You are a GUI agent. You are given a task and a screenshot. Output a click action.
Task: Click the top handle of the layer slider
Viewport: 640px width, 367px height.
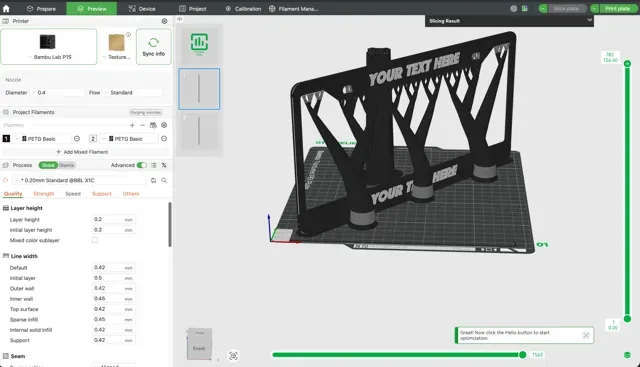click(627, 64)
